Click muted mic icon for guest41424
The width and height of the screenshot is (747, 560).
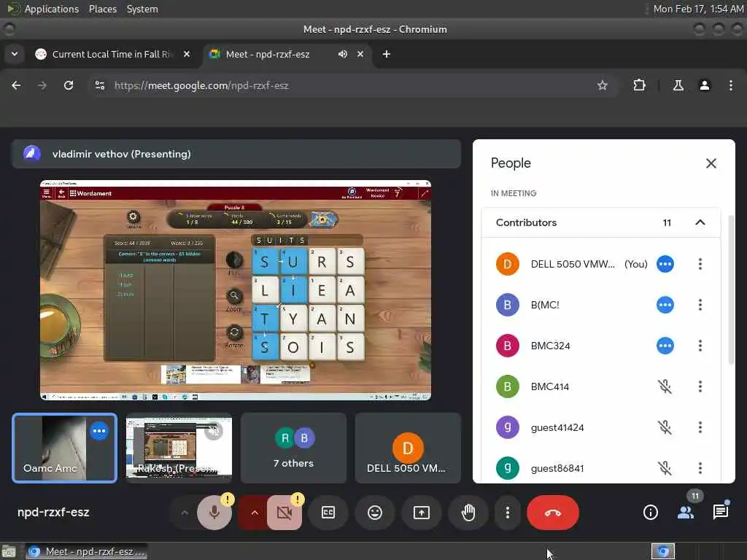[x=665, y=427]
